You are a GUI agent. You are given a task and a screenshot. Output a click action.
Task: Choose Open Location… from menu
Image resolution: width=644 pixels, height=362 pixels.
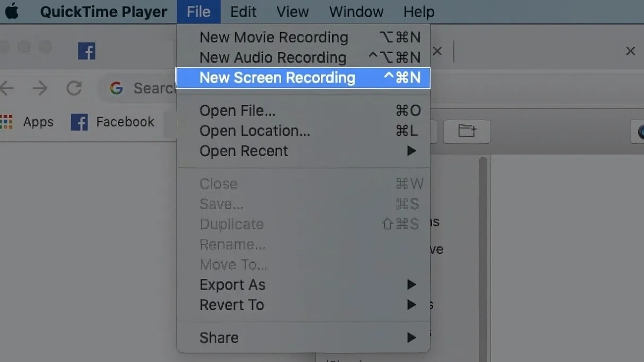[303, 131]
